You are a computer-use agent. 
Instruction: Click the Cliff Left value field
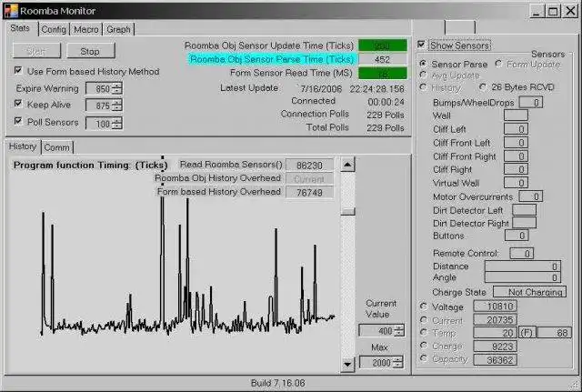pos(516,129)
